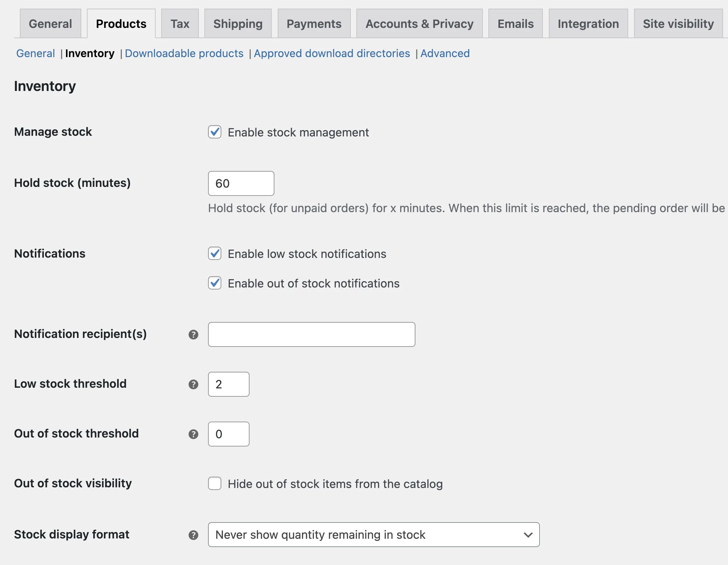Check Hide out of stock items from the catalog
The image size is (728, 565).
click(x=215, y=483)
